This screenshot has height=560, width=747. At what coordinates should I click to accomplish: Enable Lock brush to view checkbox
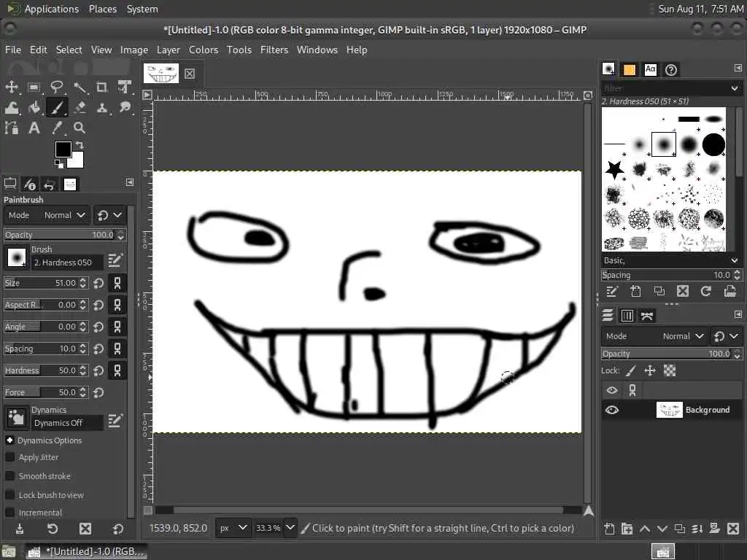coord(9,495)
